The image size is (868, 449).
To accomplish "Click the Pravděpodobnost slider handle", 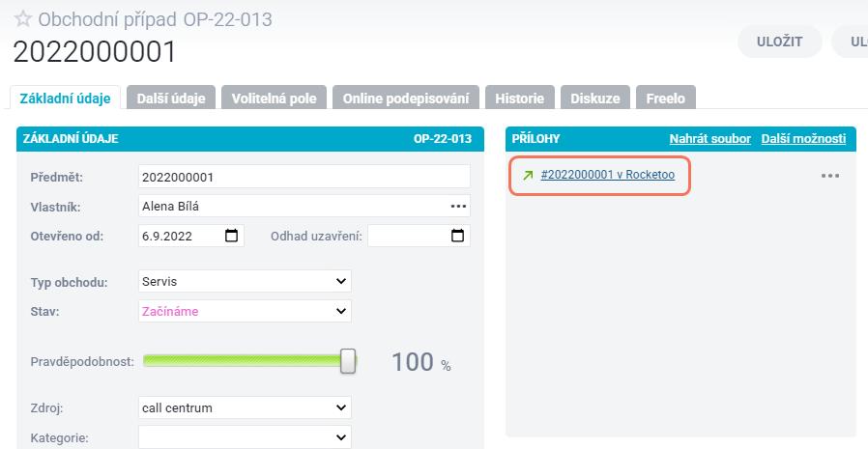I will (348, 361).
